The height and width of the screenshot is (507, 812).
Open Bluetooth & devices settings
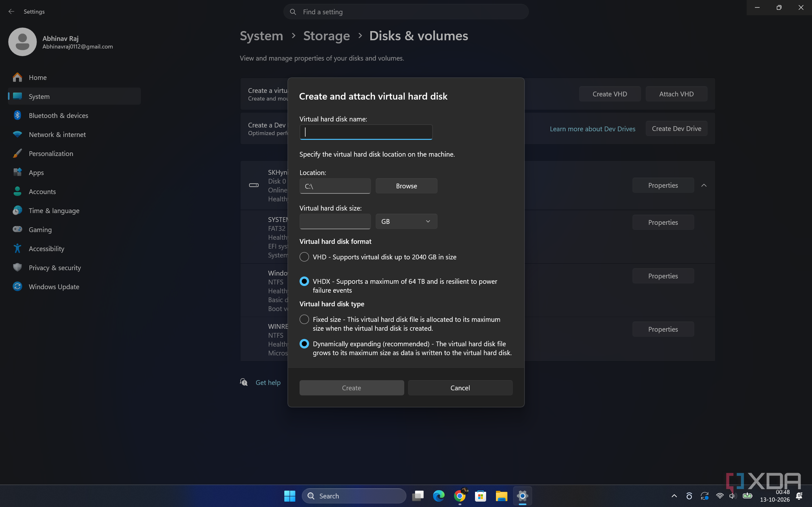pos(74,115)
